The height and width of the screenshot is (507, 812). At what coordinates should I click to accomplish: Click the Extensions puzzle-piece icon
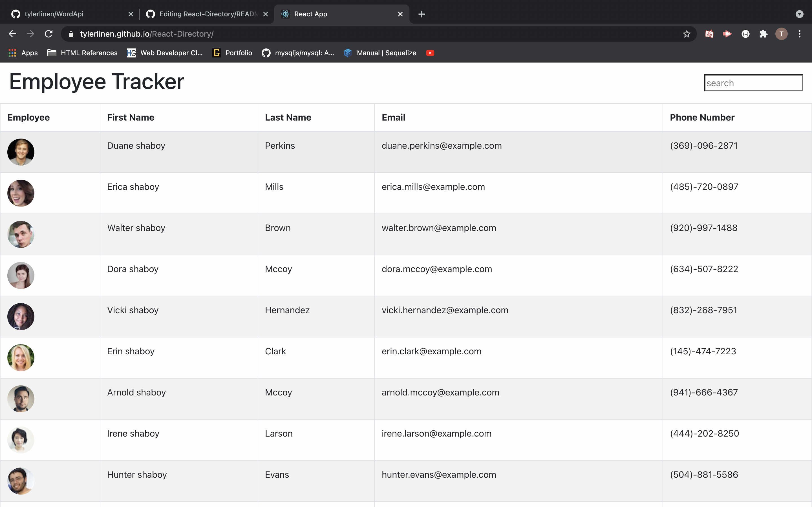pos(763,34)
